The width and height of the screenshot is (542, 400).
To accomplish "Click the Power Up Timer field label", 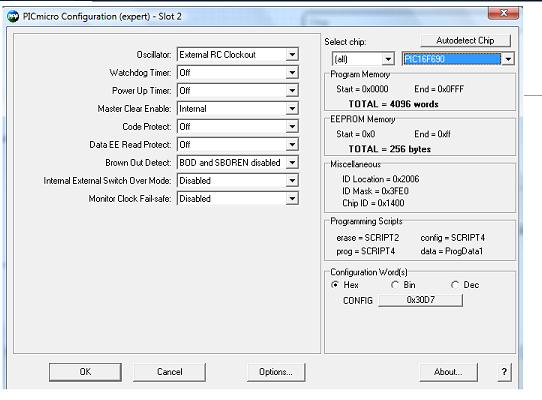I will 142,91.
